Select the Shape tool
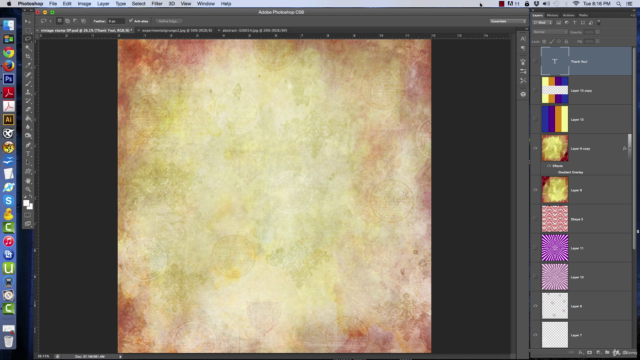Viewport: 640px width, 360px height. tap(28, 171)
